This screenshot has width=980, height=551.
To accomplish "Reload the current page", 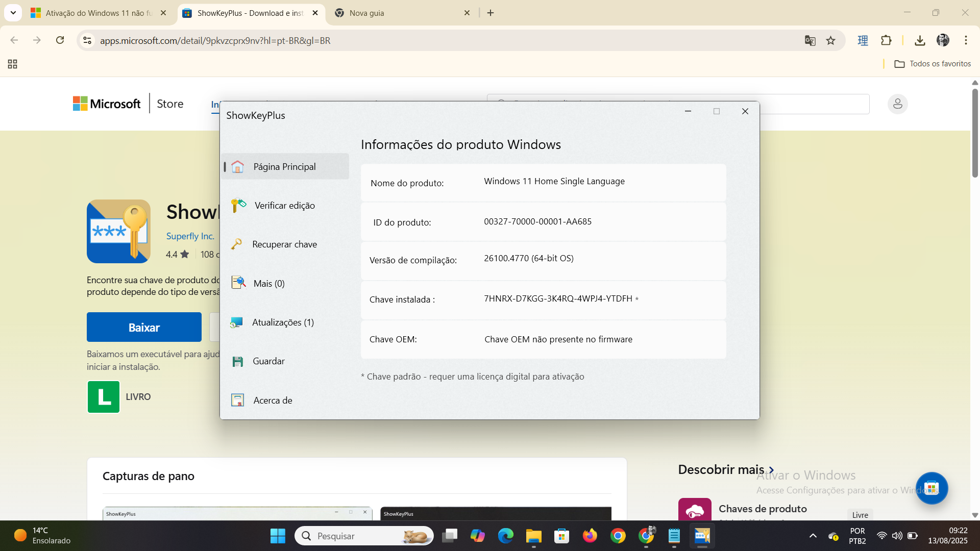I will [60, 40].
